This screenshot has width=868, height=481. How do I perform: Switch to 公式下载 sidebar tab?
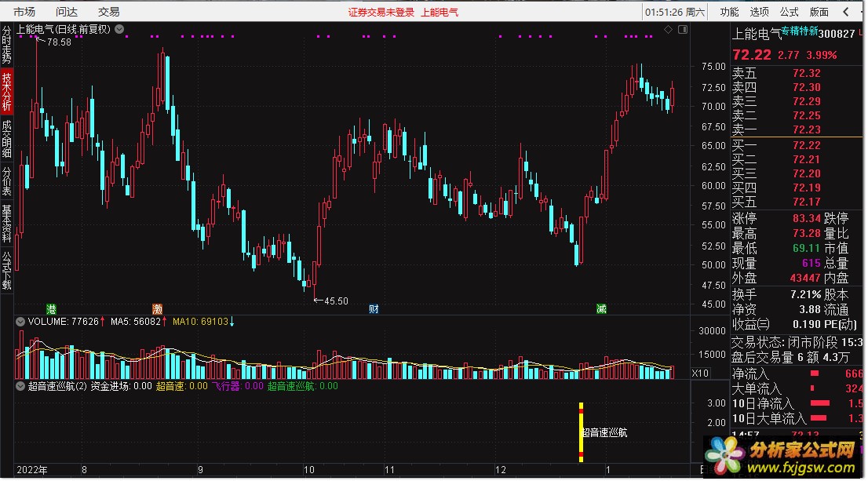(x=6, y=271)
